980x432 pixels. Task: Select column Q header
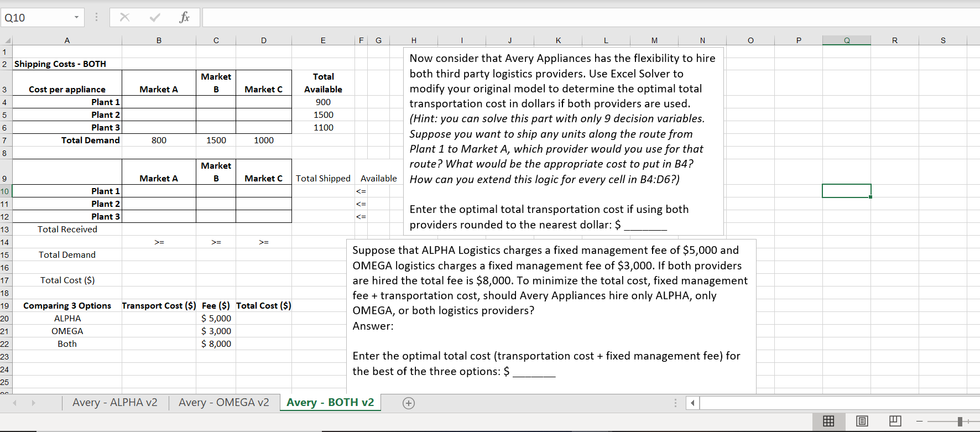846,40
